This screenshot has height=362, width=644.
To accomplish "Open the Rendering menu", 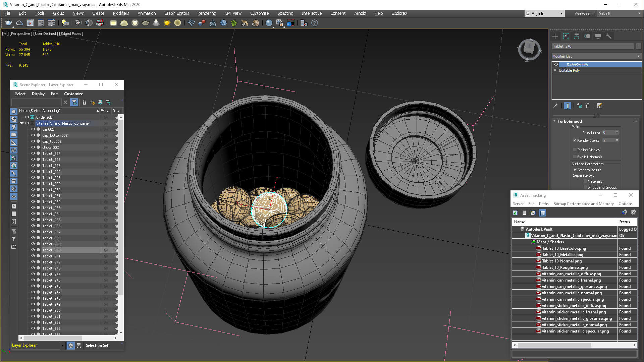I will click(x=206, y=13).
